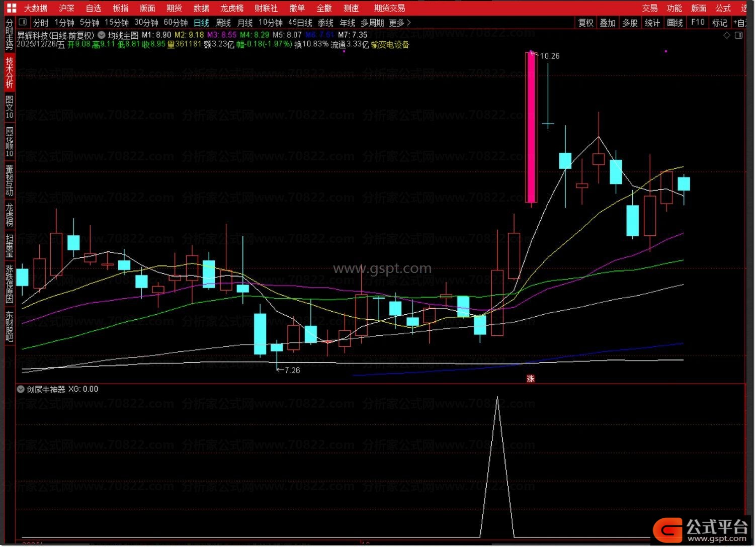Screen dimensions: 756x547
Task: Select the 5分钟 chart period
Action: 89,23
